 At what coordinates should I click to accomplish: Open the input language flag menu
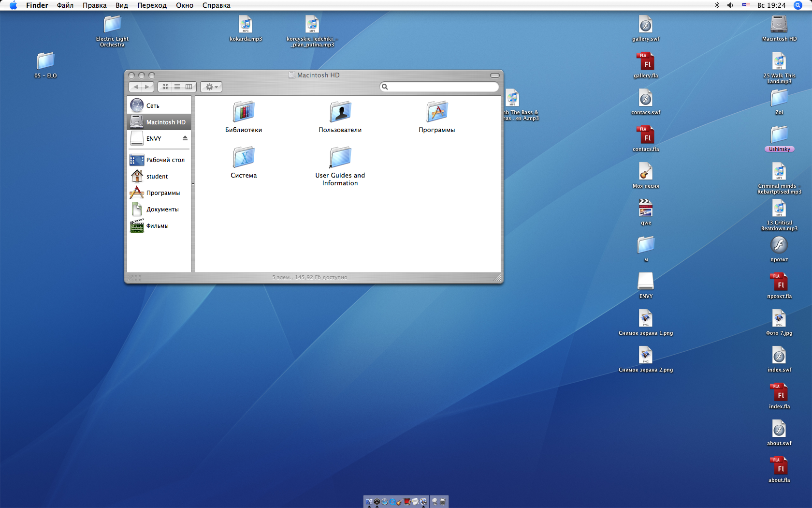[x=746, y=5]
